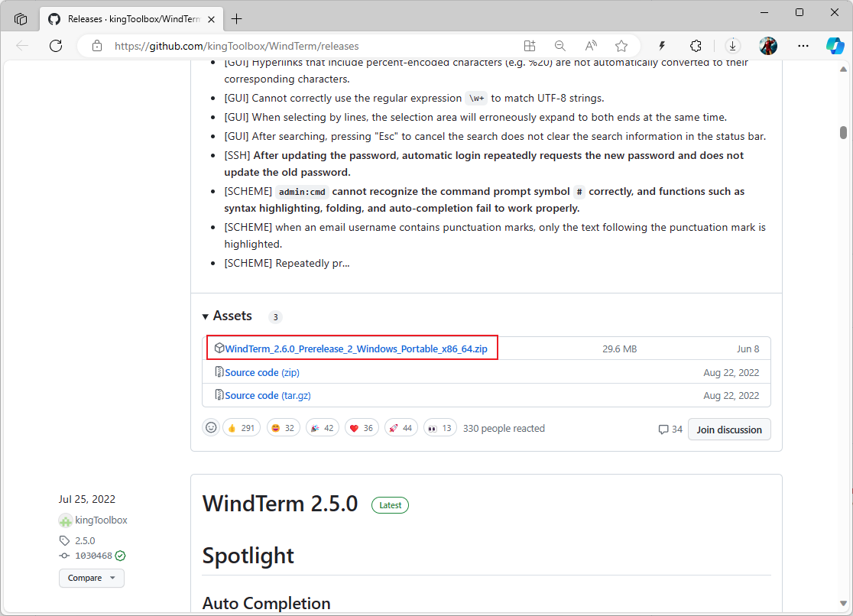
Task: Click the Join discussion button
Action: tap(728, 430)
